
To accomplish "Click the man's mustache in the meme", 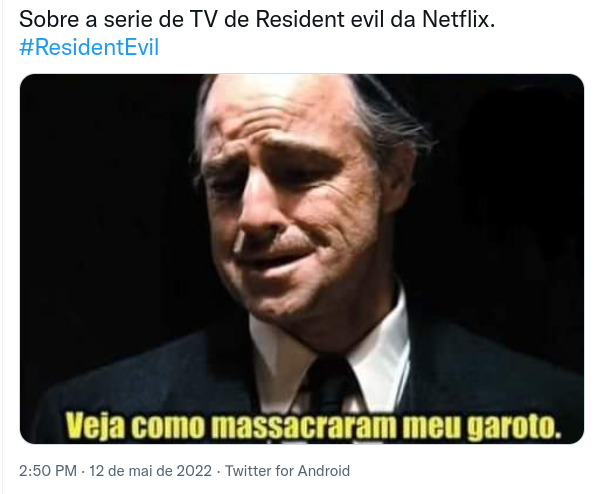I will 287,244.
